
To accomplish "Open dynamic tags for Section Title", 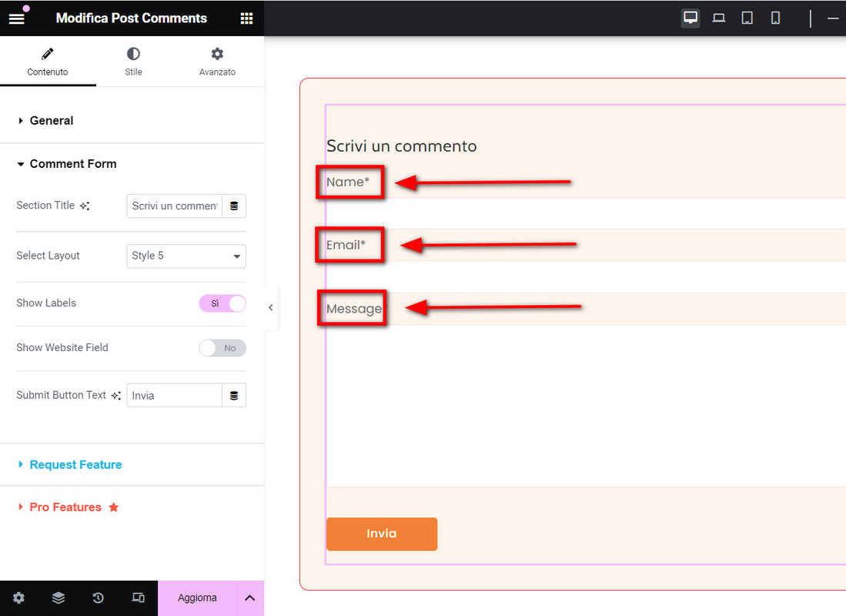I will pos(234,206).
